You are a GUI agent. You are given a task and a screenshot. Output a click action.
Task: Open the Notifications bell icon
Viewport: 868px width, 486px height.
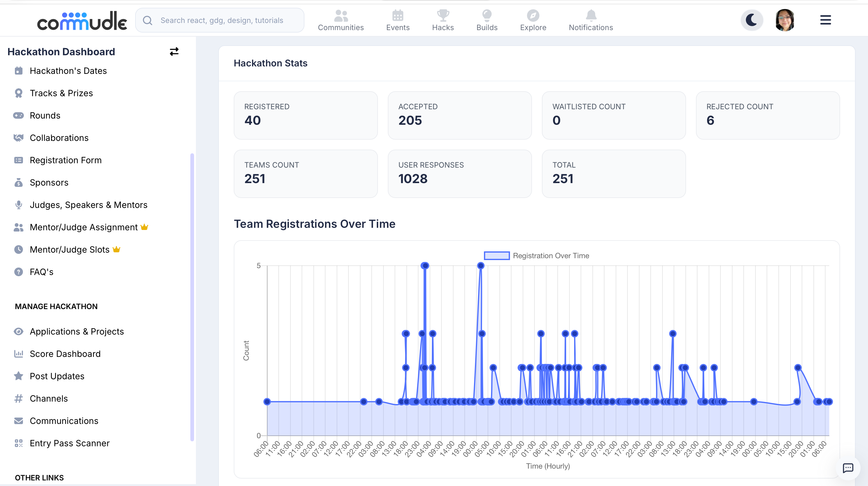(x=591, y=15)
